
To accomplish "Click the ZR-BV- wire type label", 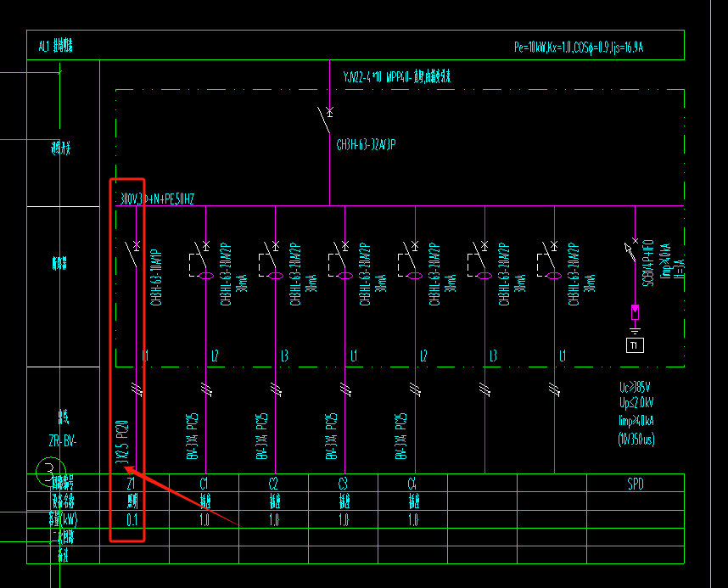I will tap(63, 440).
